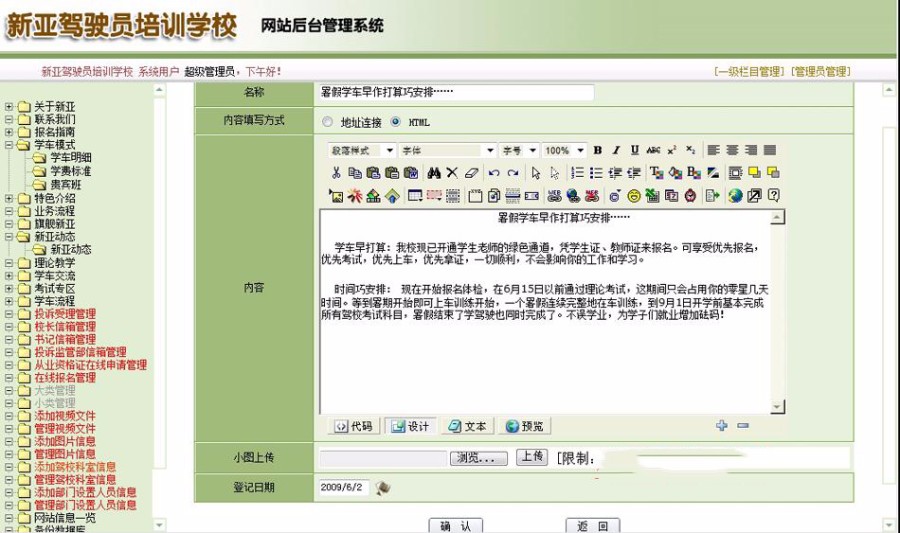This screenshot has height=533, width=900.
Task: Click the 返回 back button
Action: 592,526
